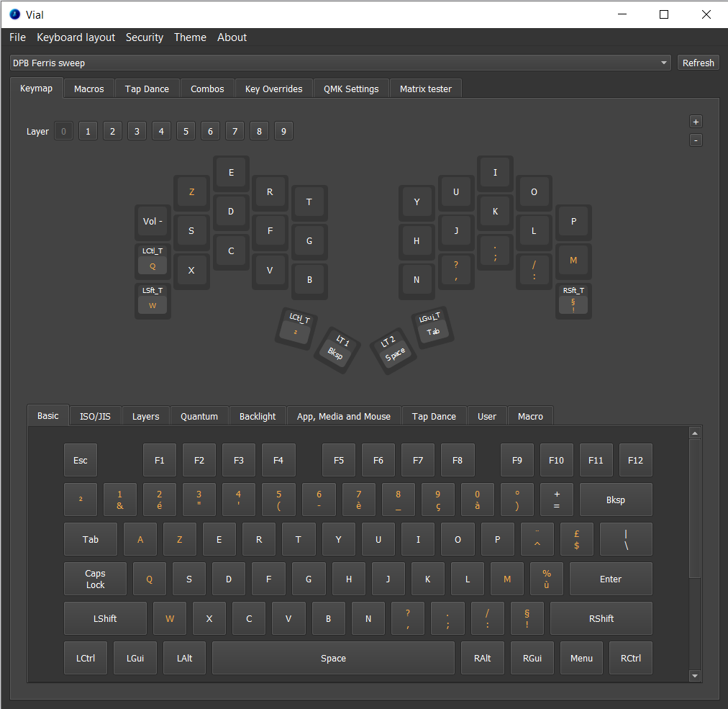This screenshot has height=709, width=728.
Task: Click the Vol - key on keymap
Action: click(x=153, y=222)
